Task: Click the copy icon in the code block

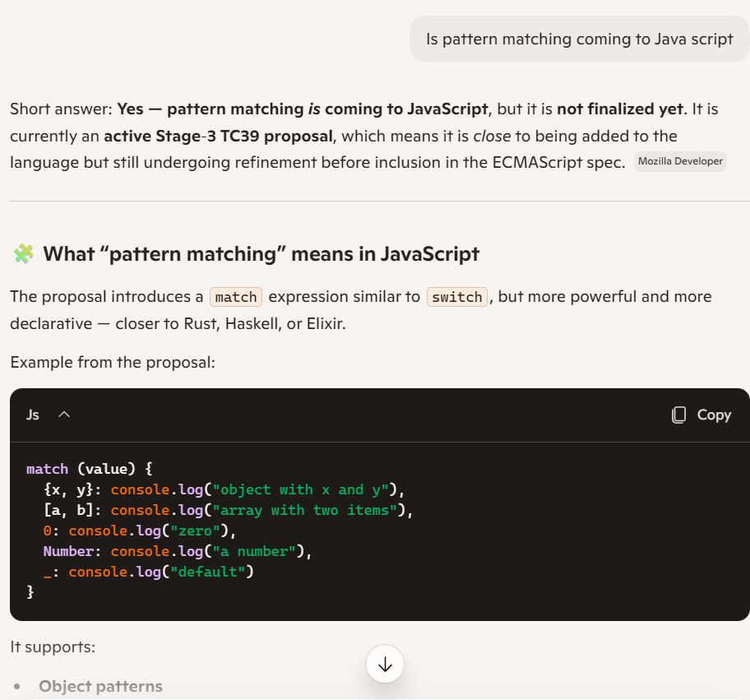Action: pyautogui.click(x=678, y=415)
